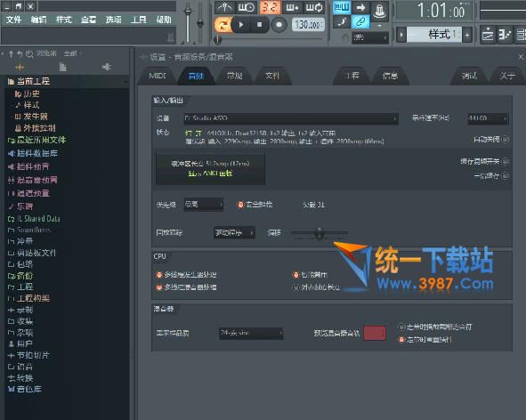The height and width of the screenshot is (420, 526).
Task: Switch to the MIDI settings tab
Action: coord(158,76)
